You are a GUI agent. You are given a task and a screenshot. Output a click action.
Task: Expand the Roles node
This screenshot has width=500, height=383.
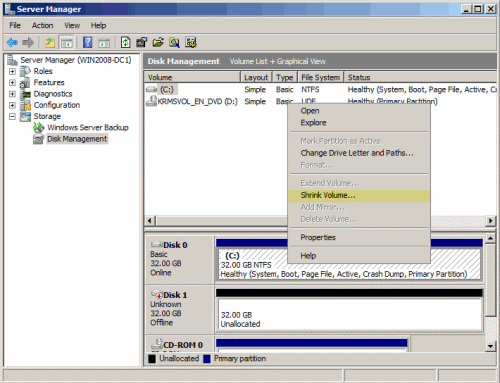(12, 71)
